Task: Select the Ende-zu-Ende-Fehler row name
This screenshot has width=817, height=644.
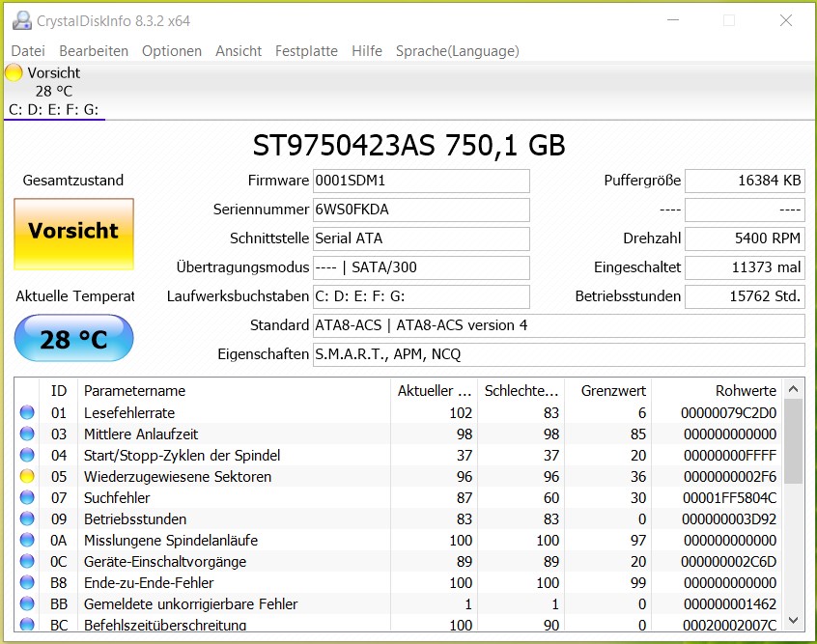Action: 149,583
